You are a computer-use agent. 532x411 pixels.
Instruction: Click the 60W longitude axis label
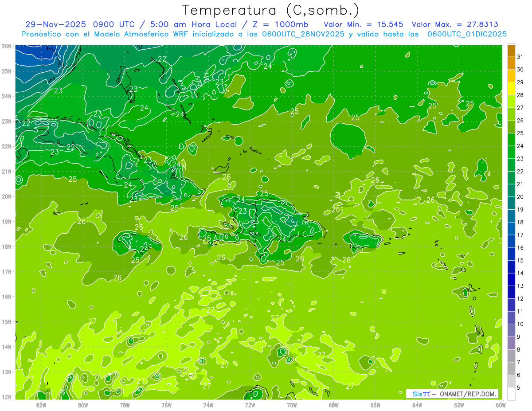(x=501, y=404)
